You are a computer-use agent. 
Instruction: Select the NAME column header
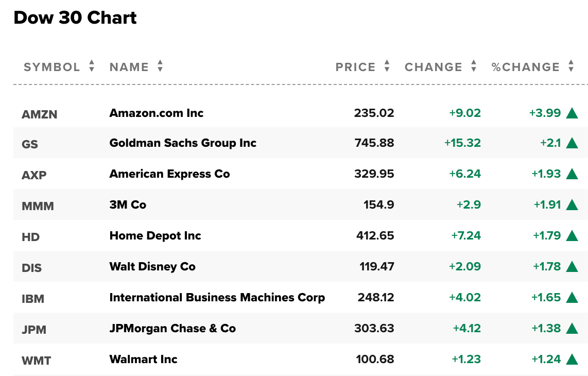click(x=128, y=66)
